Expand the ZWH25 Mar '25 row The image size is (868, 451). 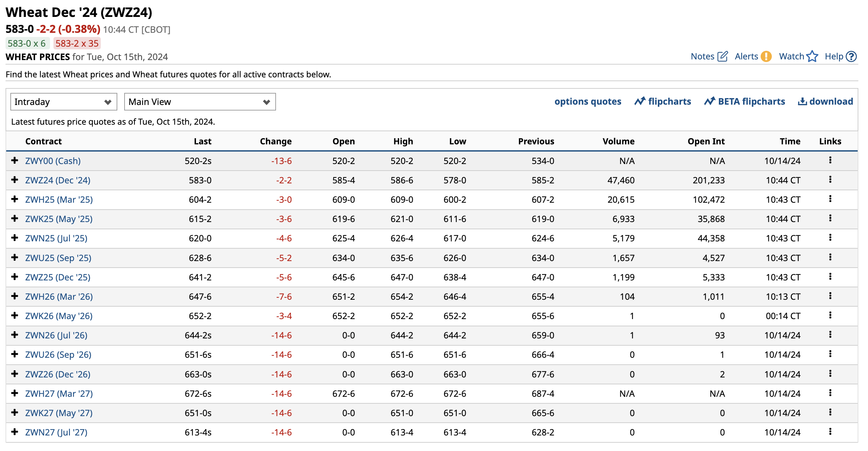[x=14, y=199]
